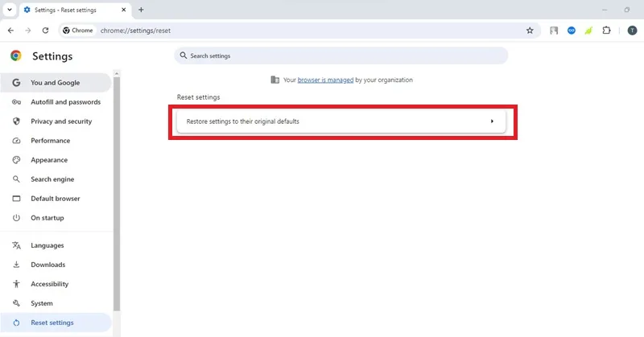
Task: Open Performance settings section
Action: 56,141
